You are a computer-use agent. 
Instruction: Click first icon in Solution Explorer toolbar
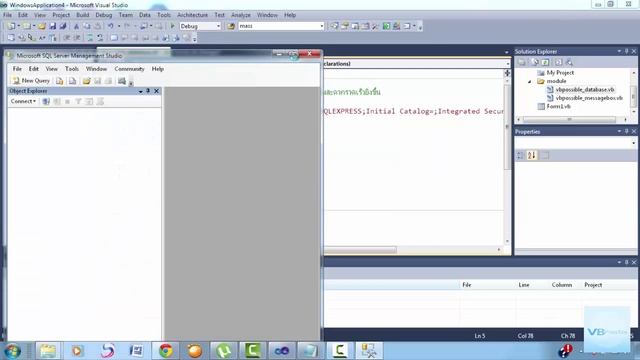coord(522,62)
